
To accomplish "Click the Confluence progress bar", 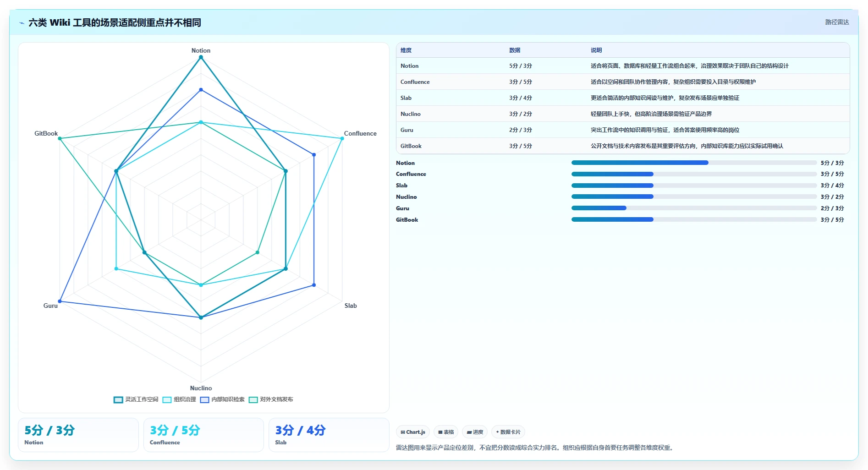I will pyautogui.click(x=694, y=174).
